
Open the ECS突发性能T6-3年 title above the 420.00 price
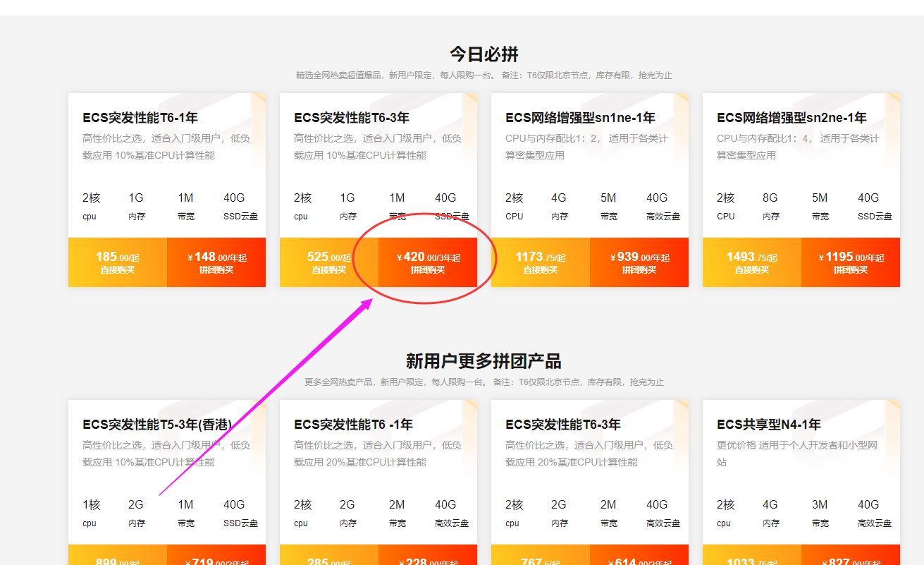coord(352,118)
